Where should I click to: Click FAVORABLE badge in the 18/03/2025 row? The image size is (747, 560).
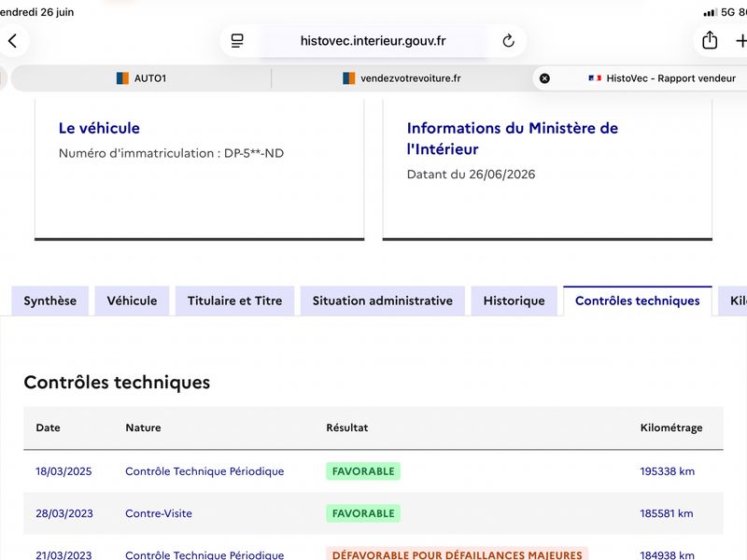point(363,471)
